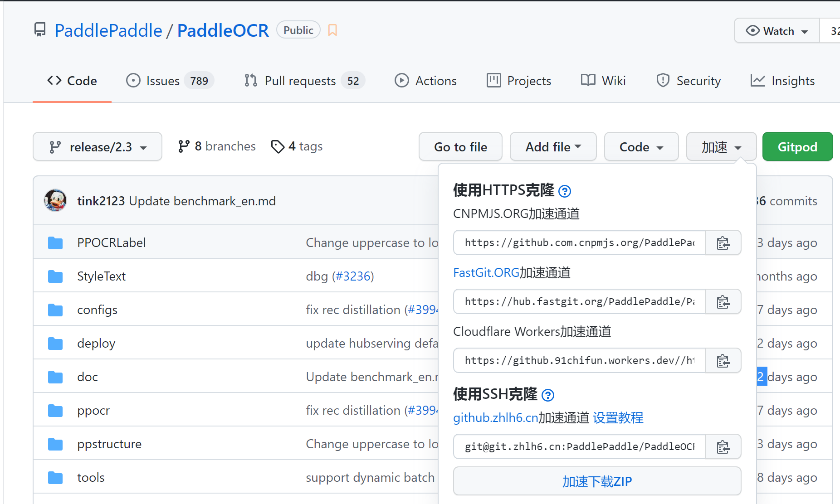Open commit message Update benchmark_en.md
The width and height of the screenshot is (840, 504).
(202, 201)
